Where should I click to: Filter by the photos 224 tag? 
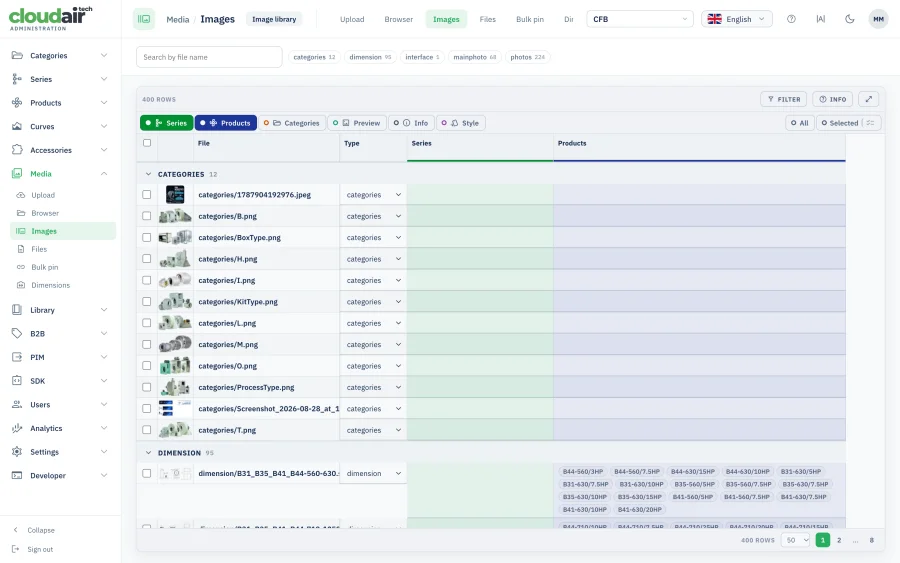(x=527, y=57)
